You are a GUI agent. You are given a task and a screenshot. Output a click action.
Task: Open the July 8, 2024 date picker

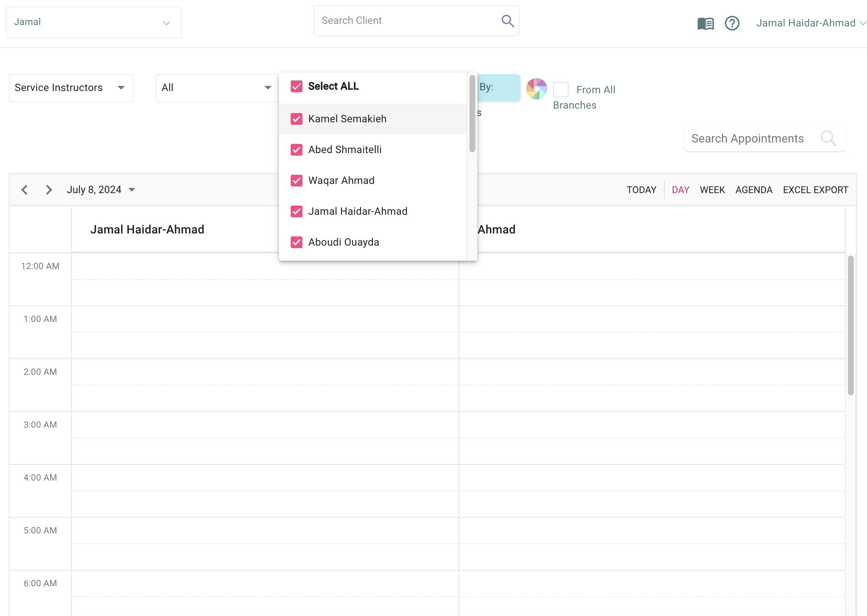click(101, 190)
